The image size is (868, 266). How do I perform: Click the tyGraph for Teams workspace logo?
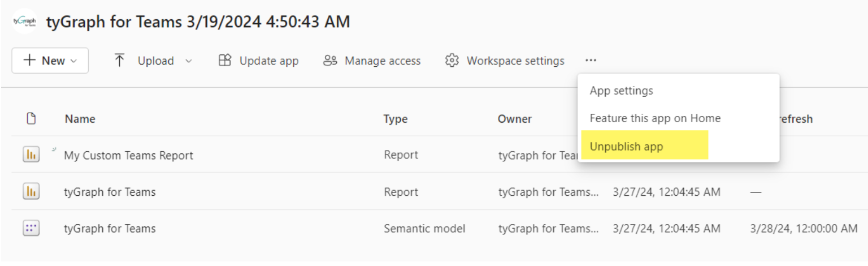click(x=24, y=22)
